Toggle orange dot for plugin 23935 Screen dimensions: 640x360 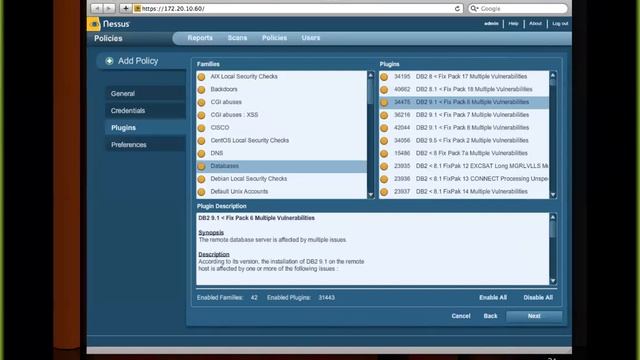pos(384,166)
